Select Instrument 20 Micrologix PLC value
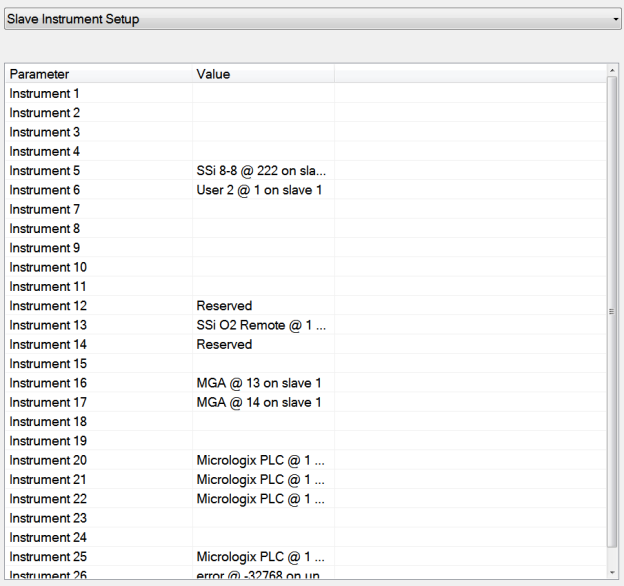This screenshot has width=624, height=586. 261,460
